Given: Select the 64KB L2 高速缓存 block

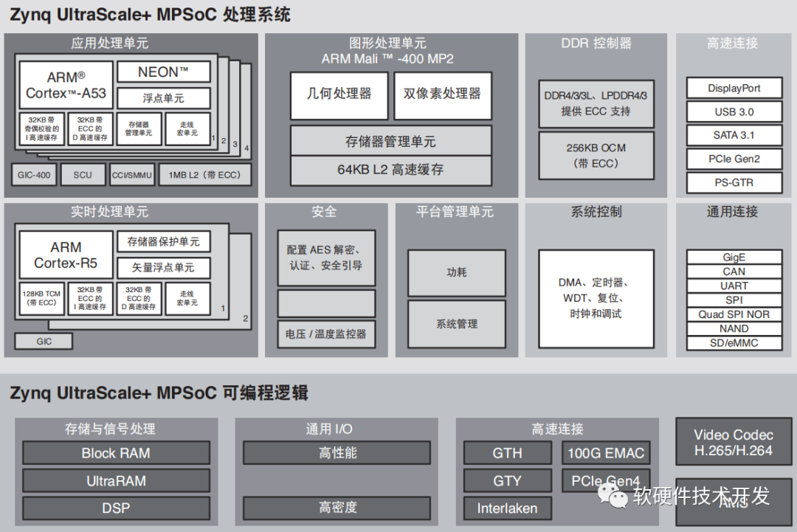Looking at the screenshot, I should 391,170.
